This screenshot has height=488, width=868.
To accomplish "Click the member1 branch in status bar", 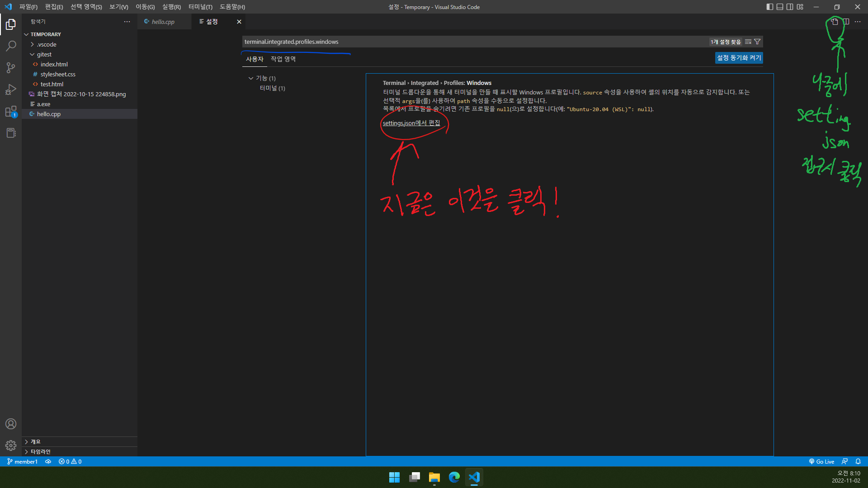I will (22, 461).
